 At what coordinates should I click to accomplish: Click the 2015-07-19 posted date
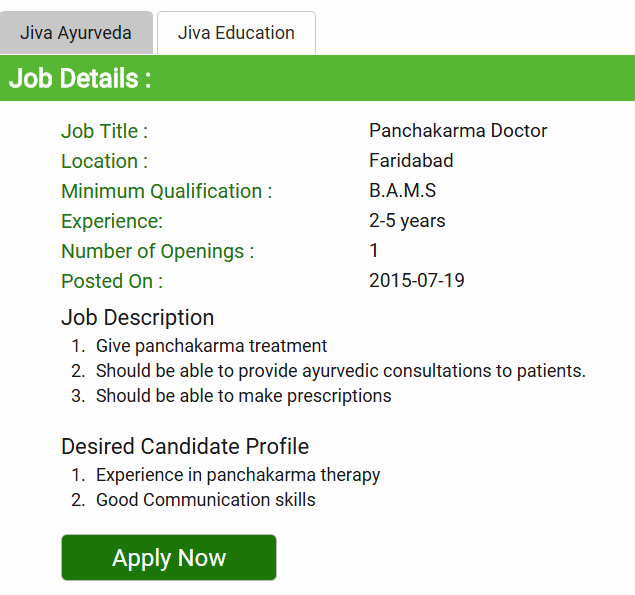416,281
